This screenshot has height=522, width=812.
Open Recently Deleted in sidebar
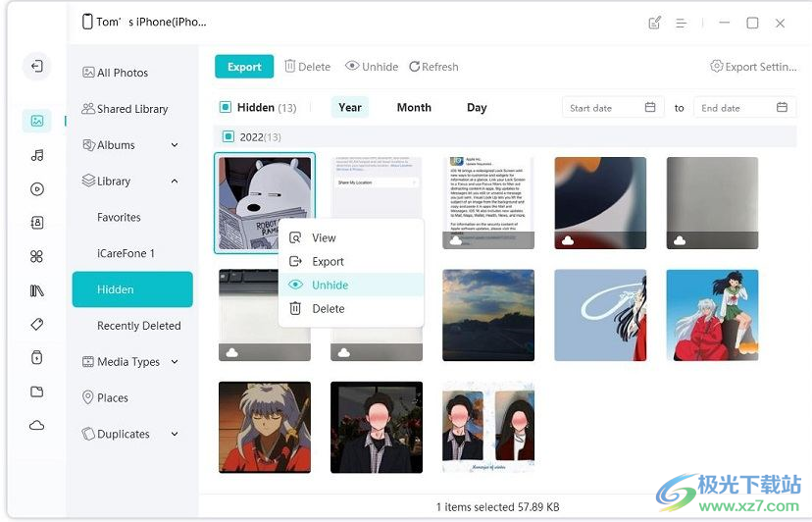pos(139,326)
